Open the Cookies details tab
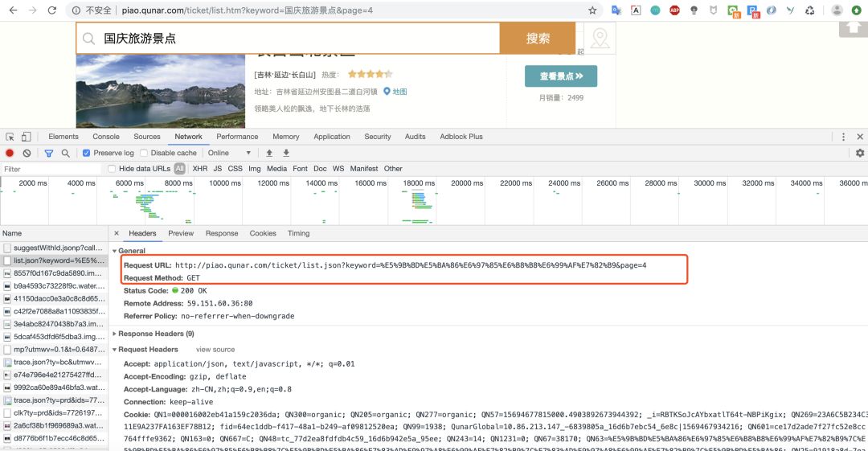This screenshot has width=868, height=451. click(262, 233)
